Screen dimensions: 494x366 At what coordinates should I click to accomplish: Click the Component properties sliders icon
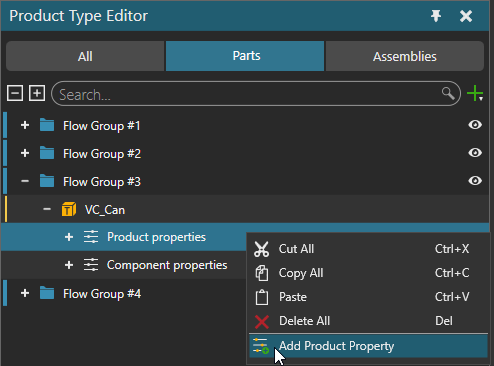91,265
